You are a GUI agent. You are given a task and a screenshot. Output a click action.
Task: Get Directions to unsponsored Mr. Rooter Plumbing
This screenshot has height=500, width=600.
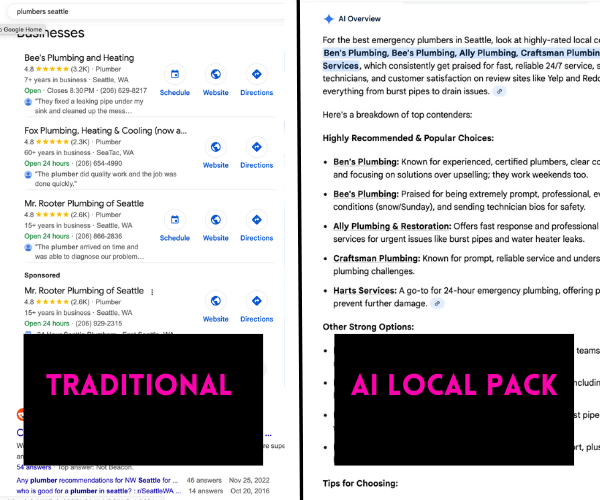tap(256, 224)
